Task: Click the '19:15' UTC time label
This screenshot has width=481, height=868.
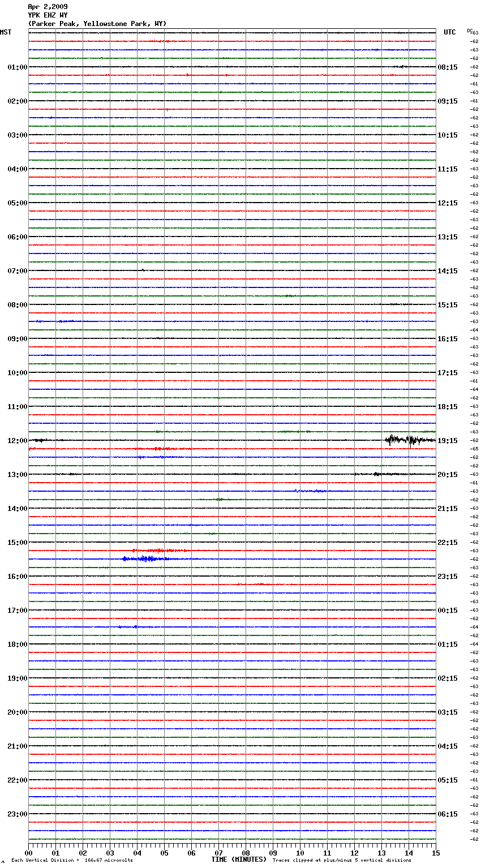Action: point(448,441)
